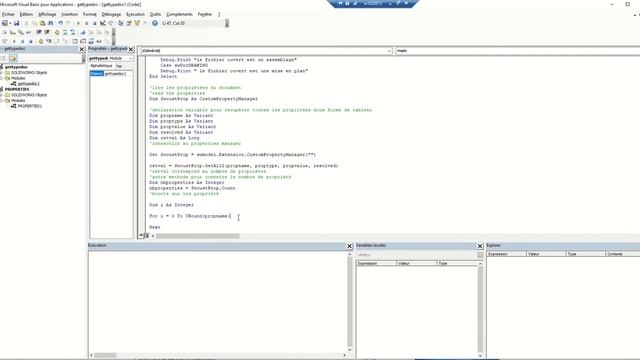Open the Project Explorer toolbar icon
Viewport: 640px width, 360px height.
click(x=120, y=23)
